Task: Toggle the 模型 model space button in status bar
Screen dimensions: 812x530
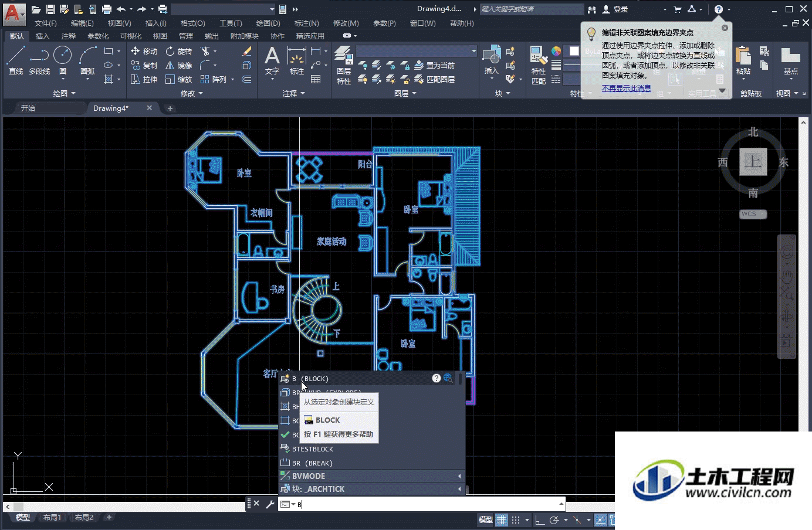Action: click(x=486, y=519)
